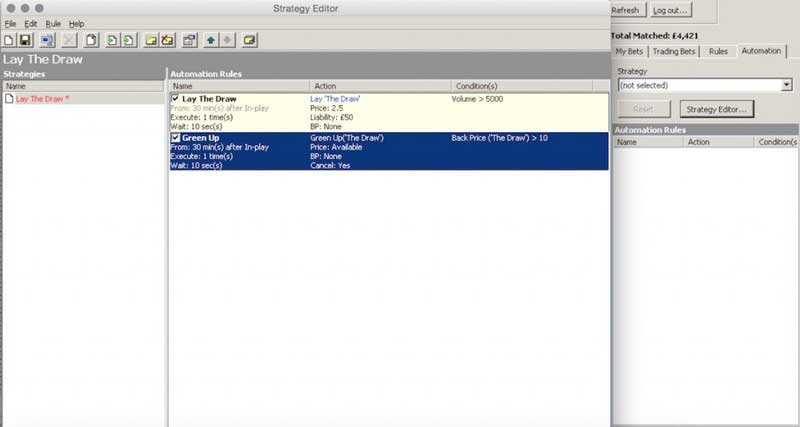This screenshot has width=800, height=427.
Task: Click the save floppy disk icon
Action: coord(25,40)
